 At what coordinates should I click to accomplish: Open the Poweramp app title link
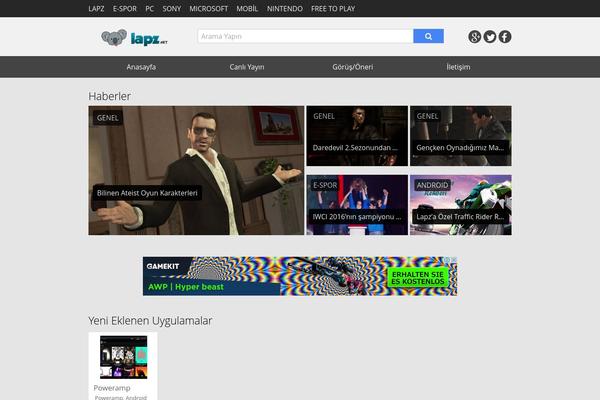(x=112, y=388)
